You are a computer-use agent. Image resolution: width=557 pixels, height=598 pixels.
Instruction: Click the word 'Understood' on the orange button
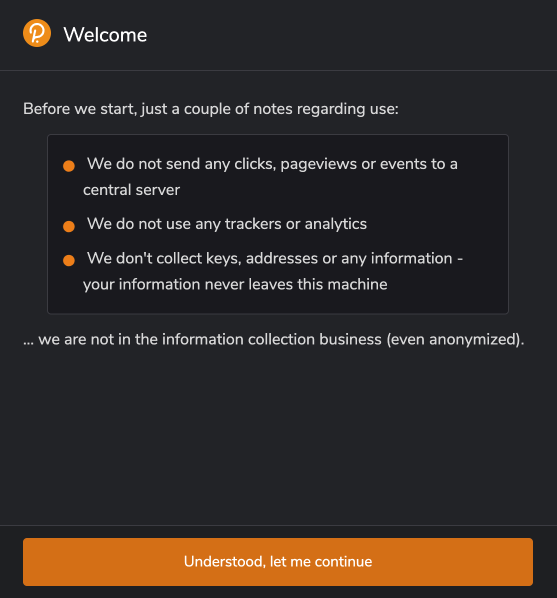(224, 562)
